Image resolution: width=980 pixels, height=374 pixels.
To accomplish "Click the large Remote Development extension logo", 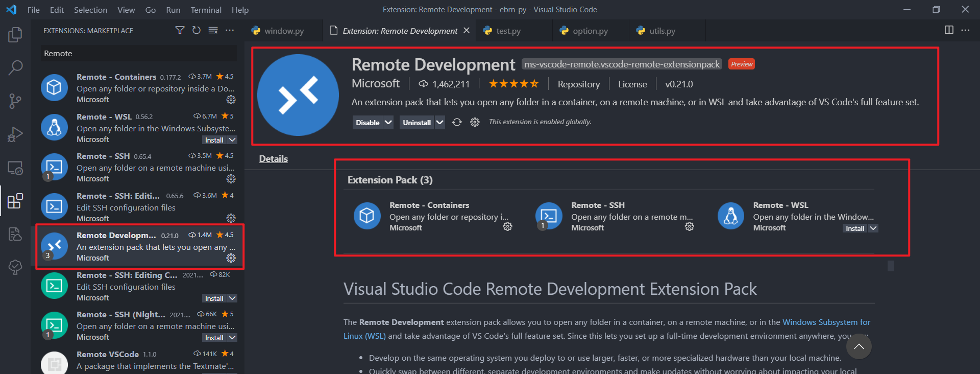I will 298,95.
